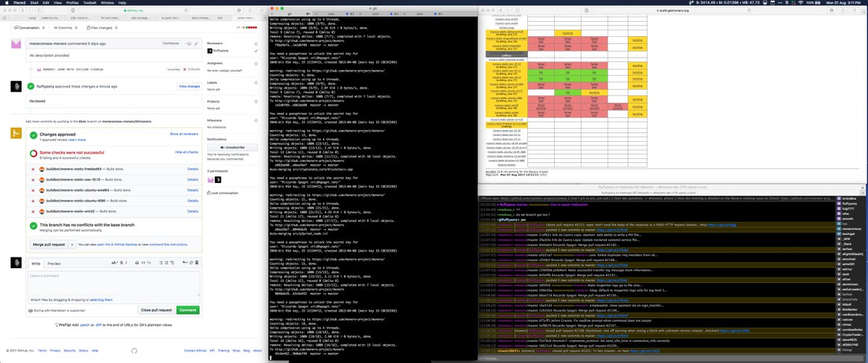This screenshot has width=868, height=363.
Task: Click Learn more under Changes approved
Action: click(77, 140)
